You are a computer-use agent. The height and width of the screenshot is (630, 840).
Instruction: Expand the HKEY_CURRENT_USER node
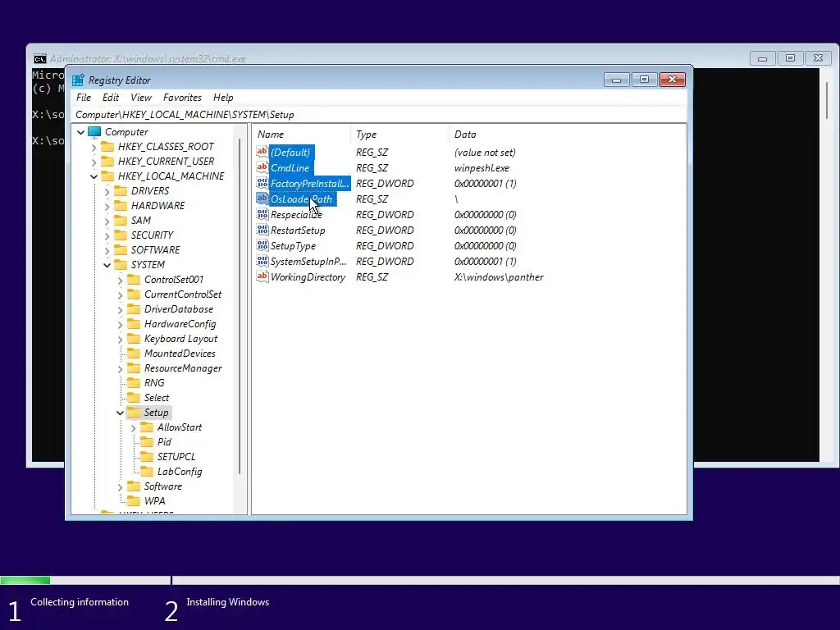pos(94,162)
